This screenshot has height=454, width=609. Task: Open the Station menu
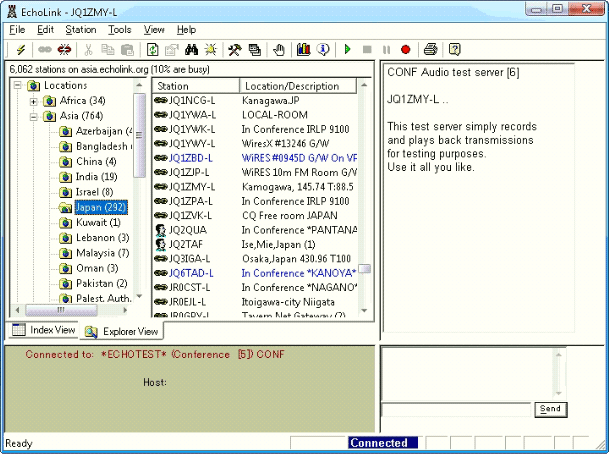(x=81, y=30)
